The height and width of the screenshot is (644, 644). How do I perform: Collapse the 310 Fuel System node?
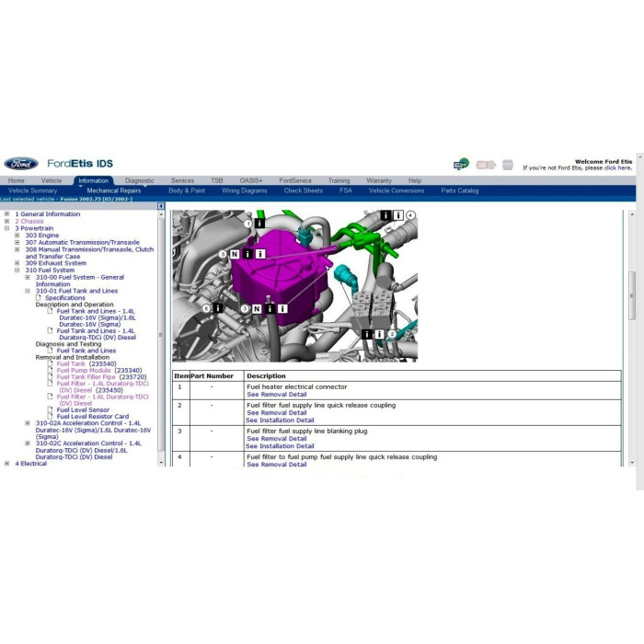[17, 270]
